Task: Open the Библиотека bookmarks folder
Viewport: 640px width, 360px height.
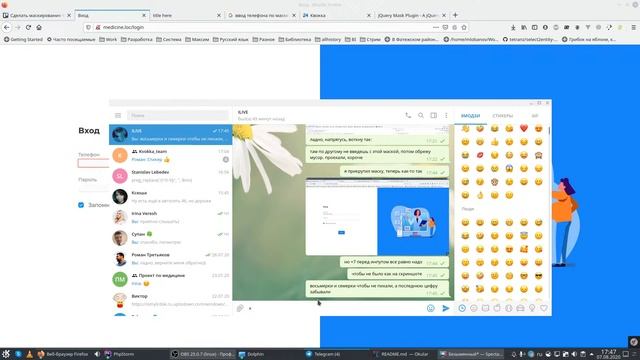Action: (x=295, y=40)
